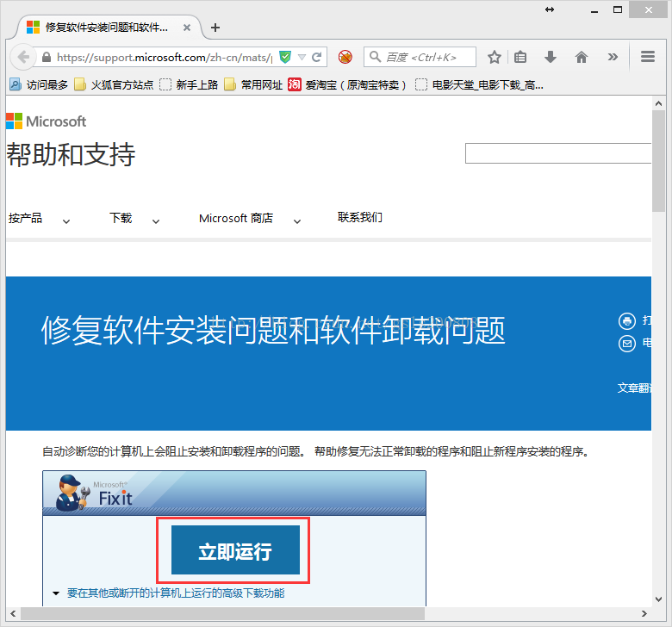Bookmark this page with the star icon
The image size is (672, 627).
pyautogui.click(x=495, y=57)
